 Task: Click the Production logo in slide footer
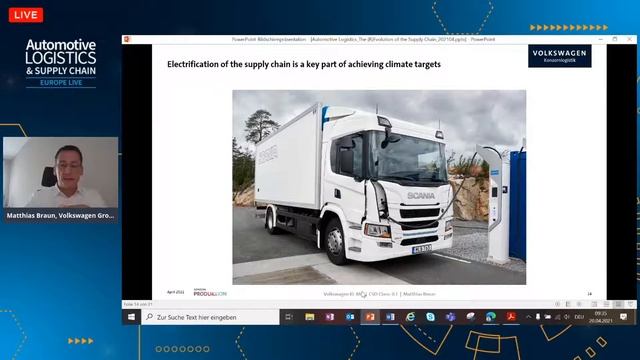[x=210, y=293]
